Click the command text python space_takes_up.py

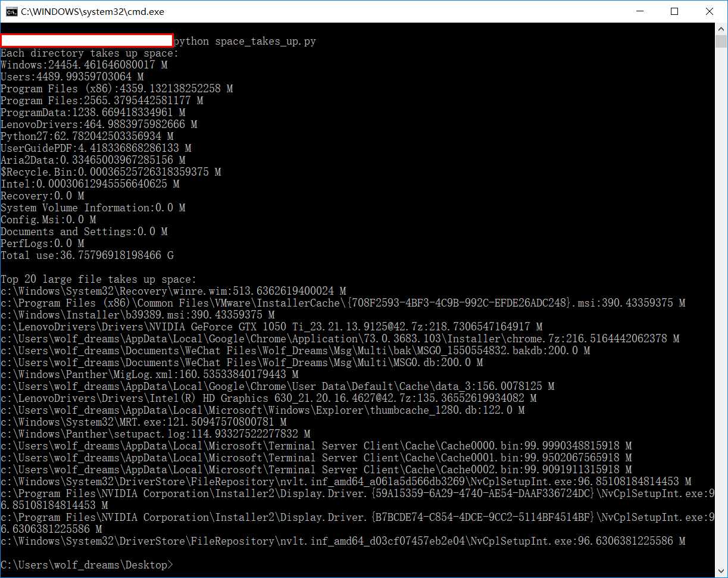[245, 41]
